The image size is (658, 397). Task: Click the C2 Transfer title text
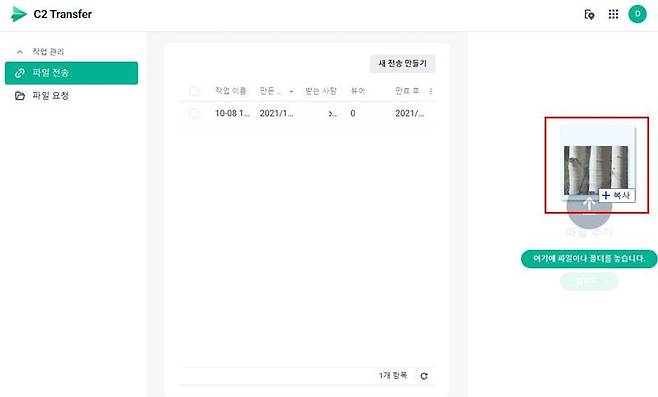[63, 14]
